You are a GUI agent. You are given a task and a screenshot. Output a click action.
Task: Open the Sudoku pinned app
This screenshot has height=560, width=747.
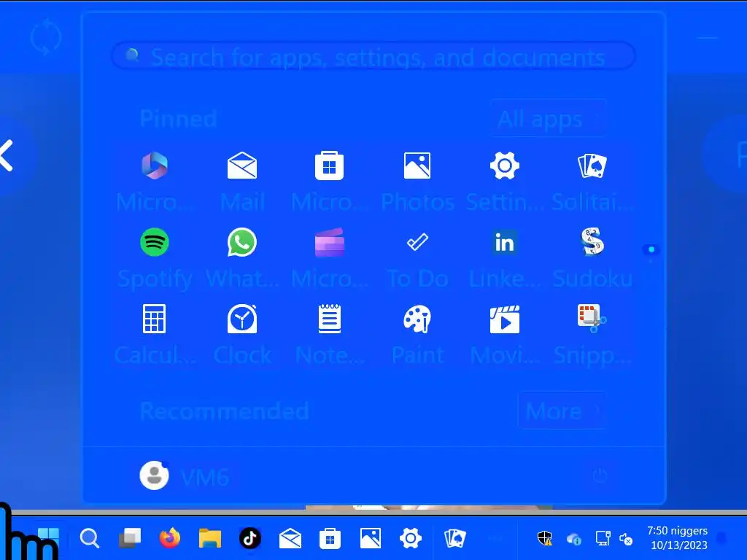pos(592,242)
